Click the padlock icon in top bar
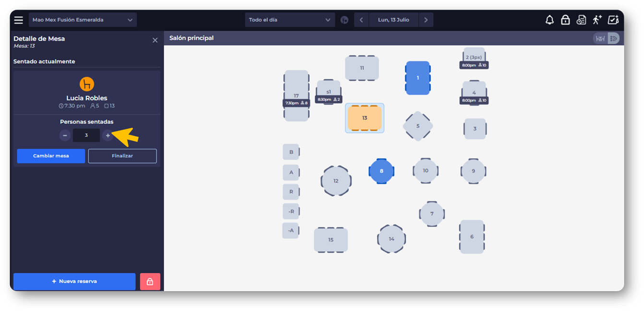The height and width of the screenshot is (311, 644). click(x=565, y=20)
